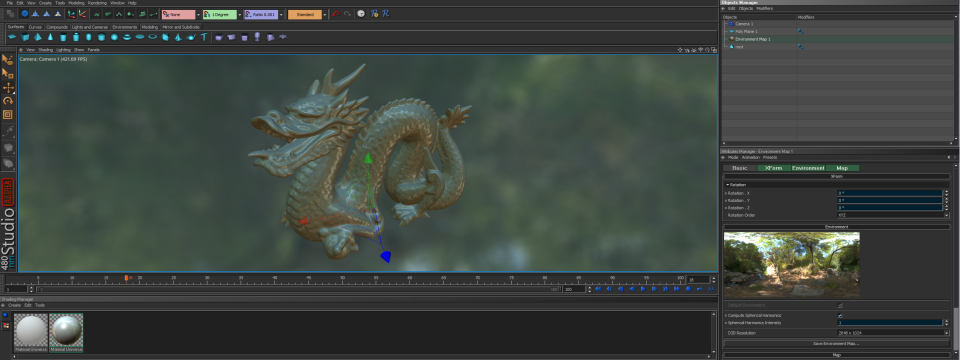The height and width of the screenshot is (360, 960).
Task: Open the File menu
Action: [9, 3]
